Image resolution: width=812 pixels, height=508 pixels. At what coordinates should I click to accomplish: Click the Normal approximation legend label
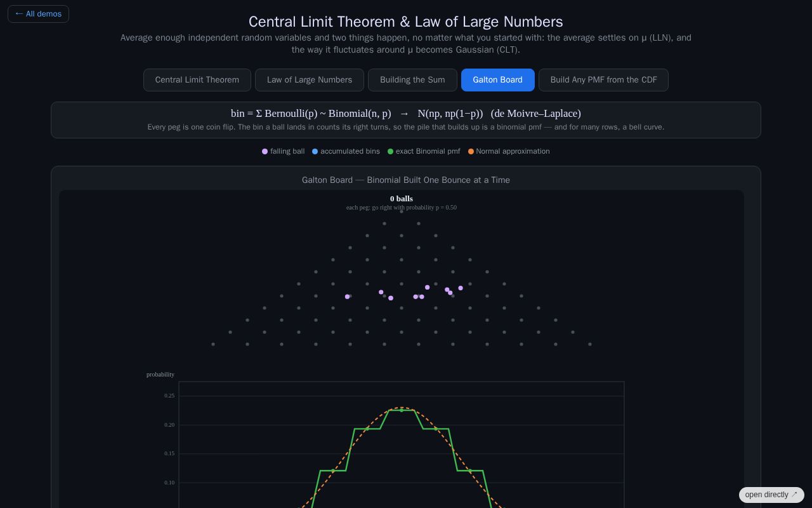click(513, 151)
